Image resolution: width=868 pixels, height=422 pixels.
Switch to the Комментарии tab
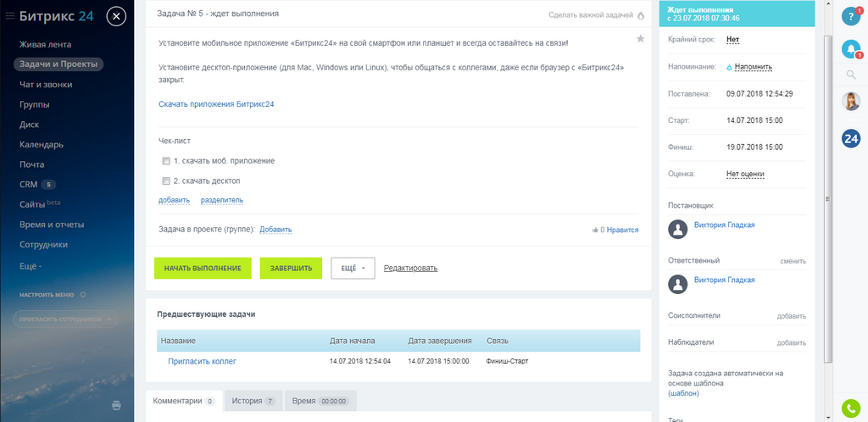[x=184, y=401]
